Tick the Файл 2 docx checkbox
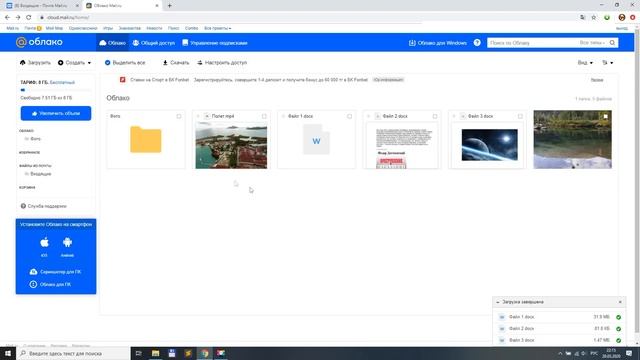 coord(435,116)
